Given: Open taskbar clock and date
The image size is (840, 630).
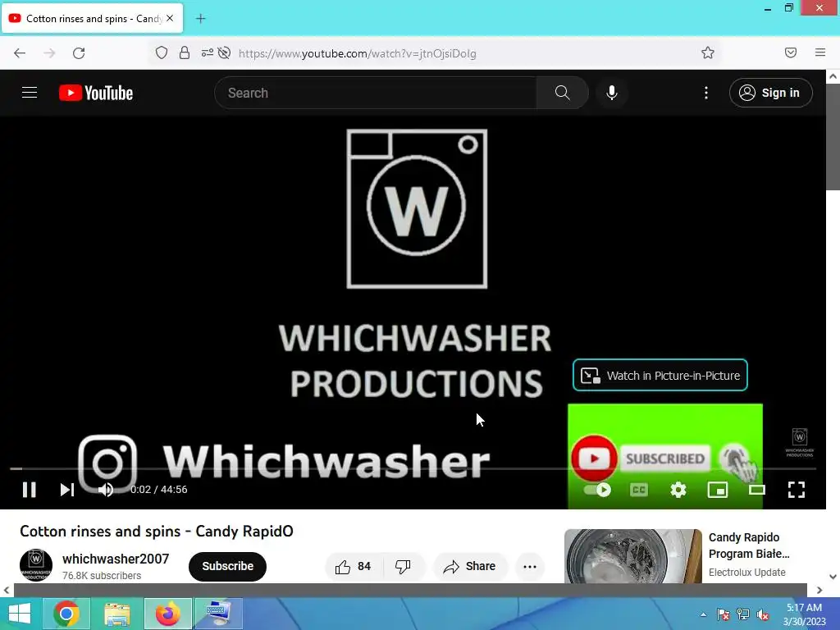Looking at the screenshot, I should click(x=804, y=614).
